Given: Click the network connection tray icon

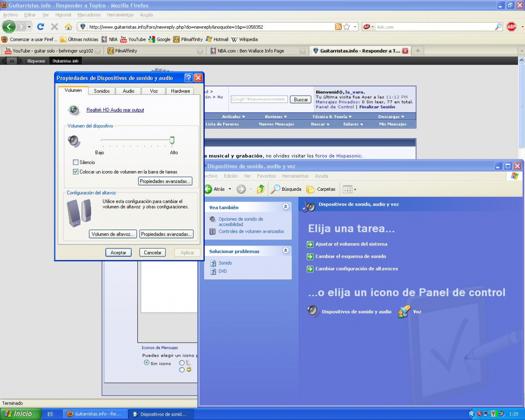Looking at the screenshot, I should click(x=486, y=414).
